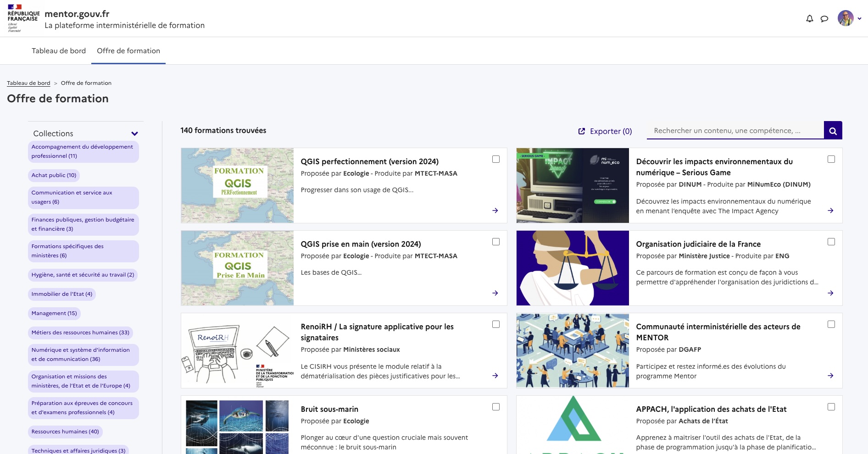This screenshot has height=454, width=868.
Task: Open QGIS Prise En Main map thumbnail
Action: point(237,268)
